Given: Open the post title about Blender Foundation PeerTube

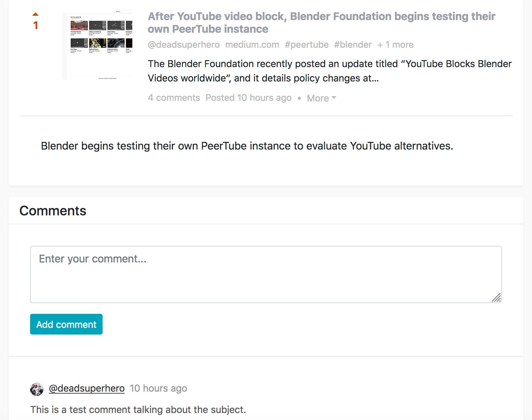Looking at the screenshot, I should (x=321, y=22).
